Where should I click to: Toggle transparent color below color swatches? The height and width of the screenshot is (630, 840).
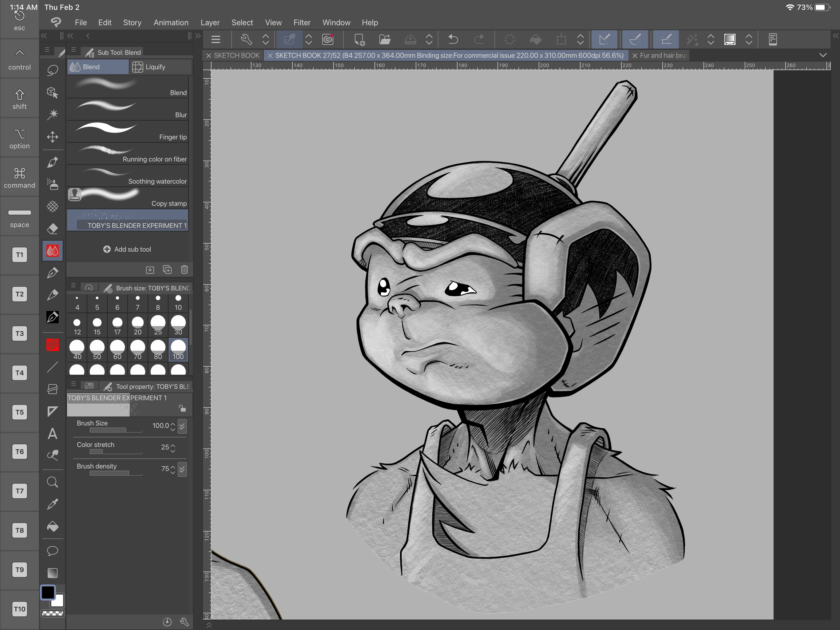click(x=52, y=613)
